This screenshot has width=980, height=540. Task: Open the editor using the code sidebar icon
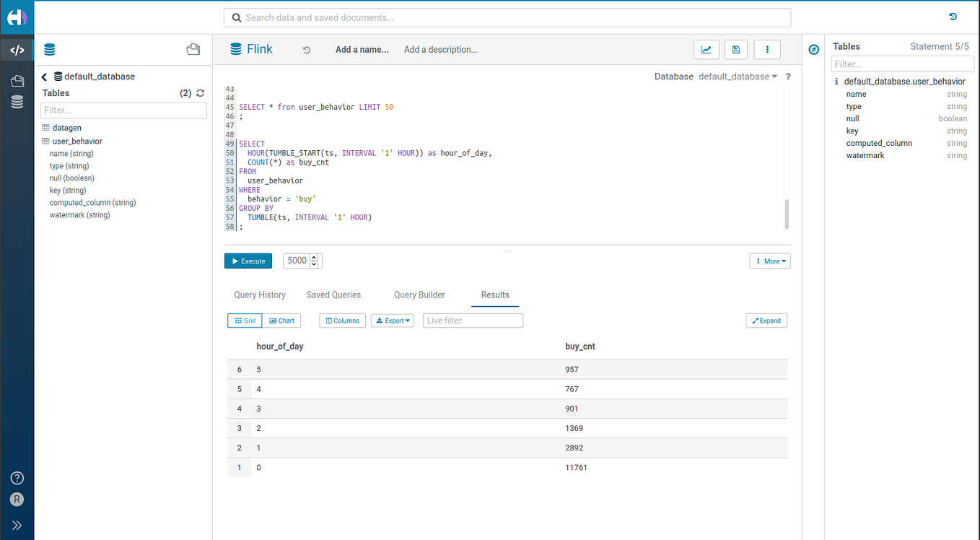pyautogui.click(x=16, y=49)
